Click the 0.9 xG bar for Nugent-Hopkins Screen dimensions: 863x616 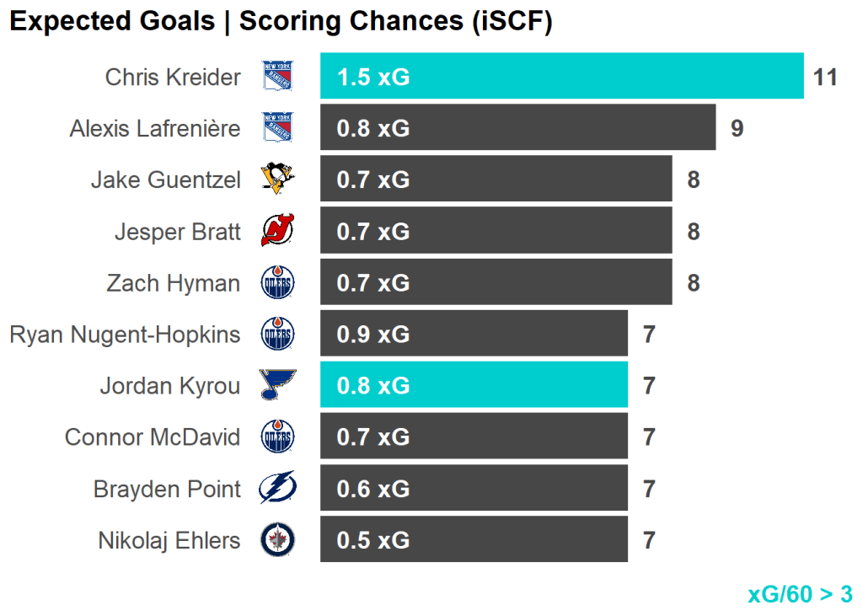pyautogui.click(x=474, y=335)
